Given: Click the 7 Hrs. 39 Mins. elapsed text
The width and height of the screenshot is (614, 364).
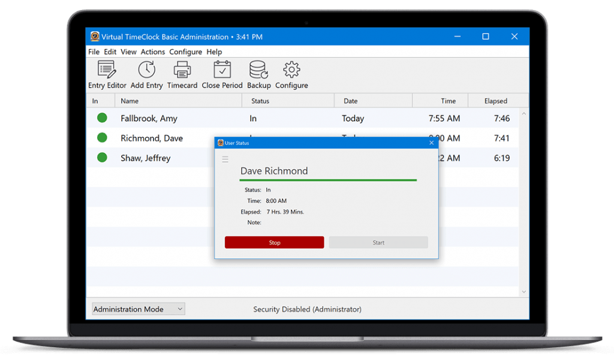Looking at the screenshot, I should tap(285, 212).
